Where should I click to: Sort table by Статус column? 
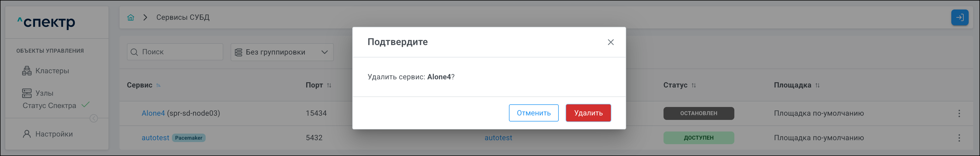694,85
